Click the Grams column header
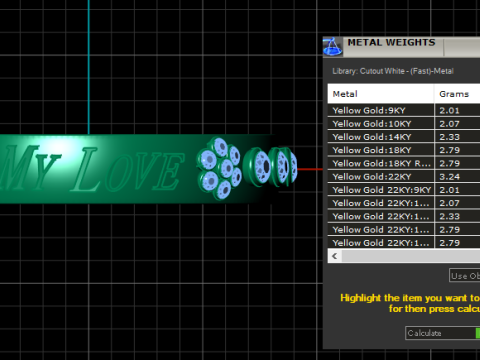 (457, 94)
